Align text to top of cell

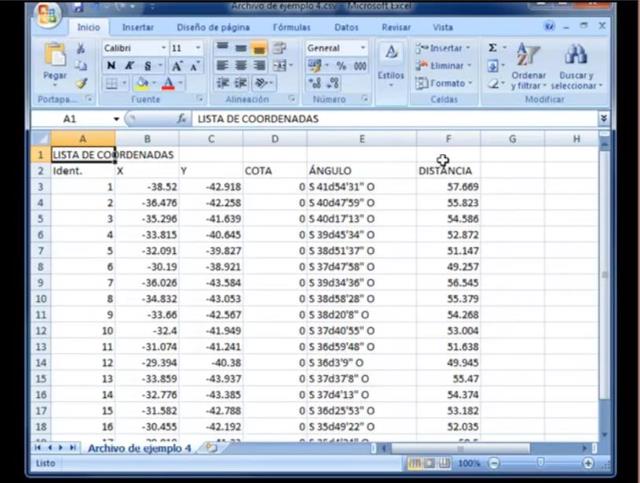tap(222, 48)
